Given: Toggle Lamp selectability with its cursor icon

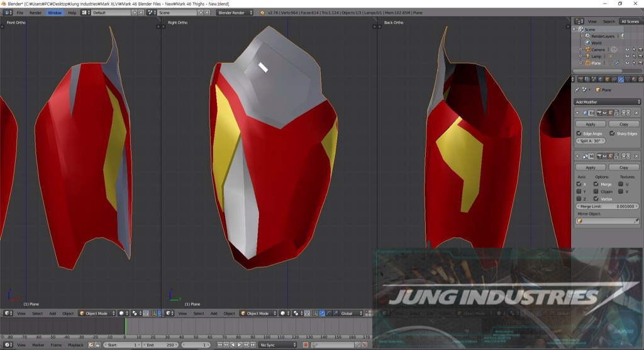Looking at the screenshot, I should [x=634, y=56].
